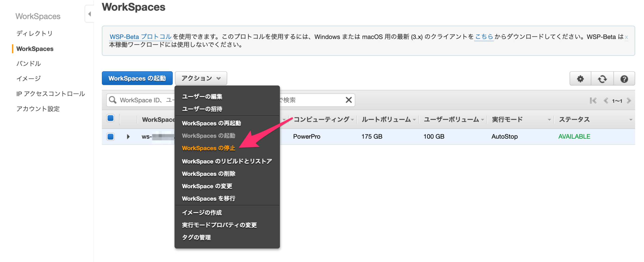644x262 pixels.
Task: Click 100 GB user volume cell
Action: click(x=433, y=136)
